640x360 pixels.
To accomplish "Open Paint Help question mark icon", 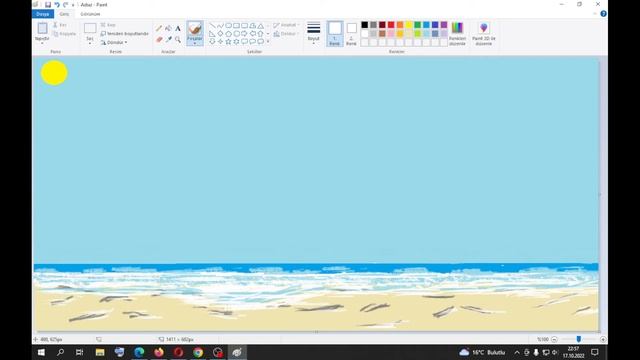I will [x=603, y=14].
